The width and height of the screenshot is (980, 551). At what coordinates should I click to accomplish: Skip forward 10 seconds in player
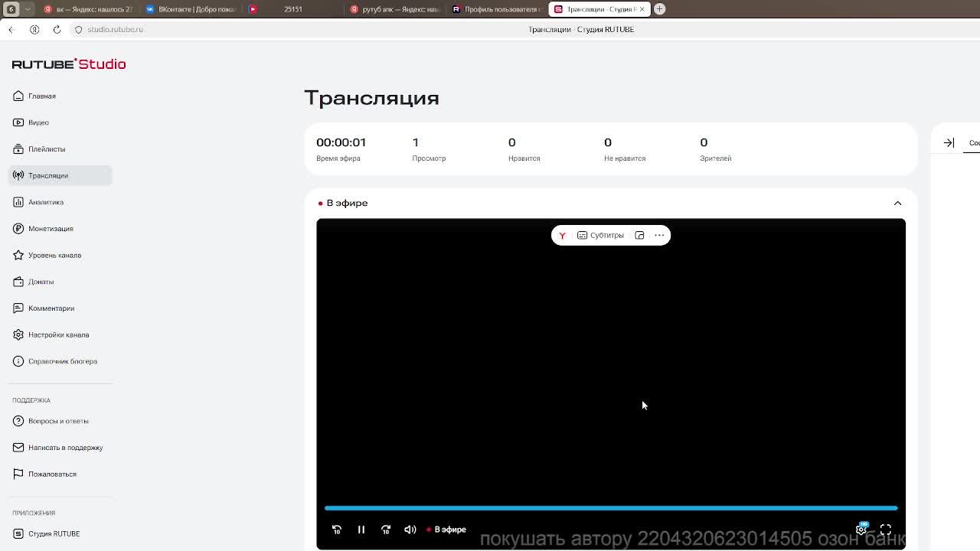pyautogui.click(x=386, y=530)
